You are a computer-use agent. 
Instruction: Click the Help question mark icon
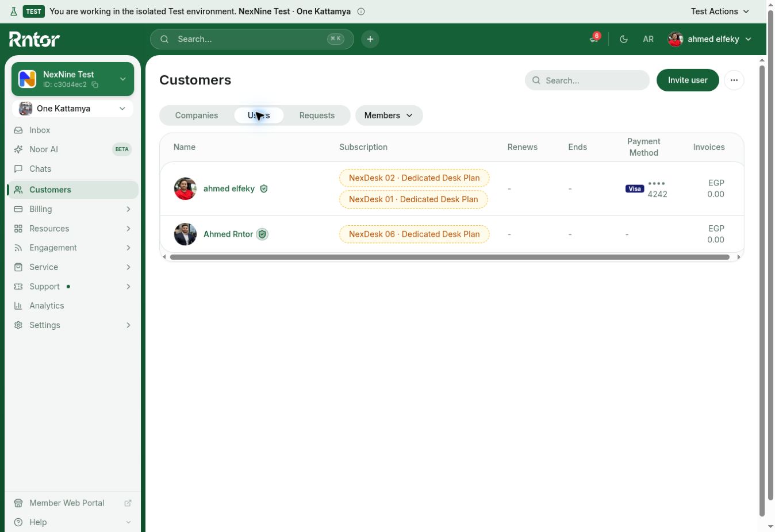point(18,522)
